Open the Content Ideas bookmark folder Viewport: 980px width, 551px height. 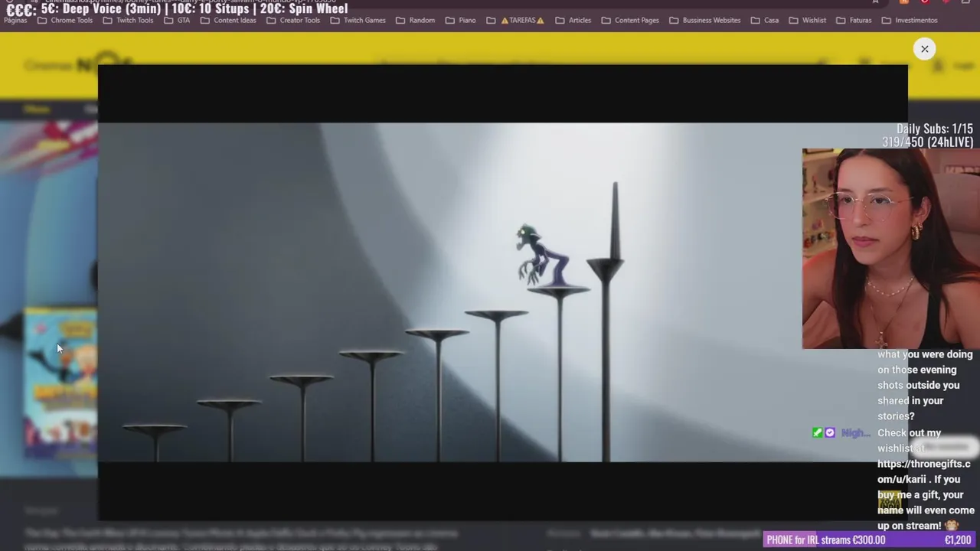point(228,20)
